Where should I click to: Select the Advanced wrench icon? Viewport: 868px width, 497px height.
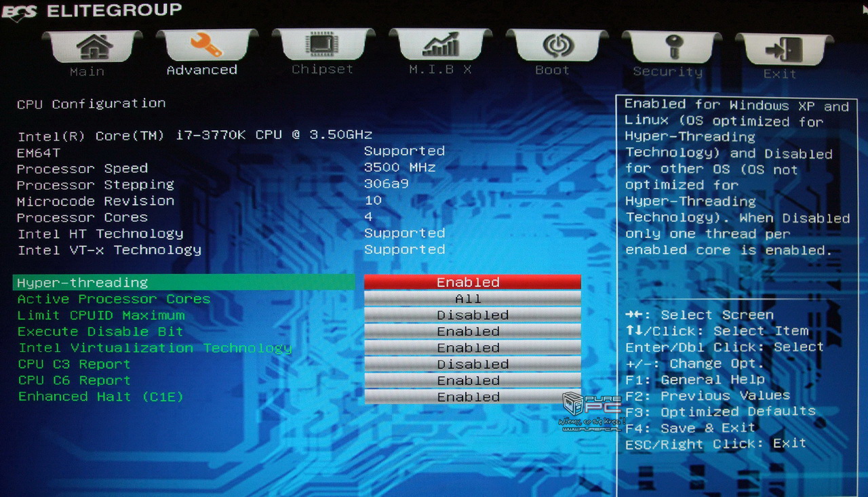click(x=205, y=46)
